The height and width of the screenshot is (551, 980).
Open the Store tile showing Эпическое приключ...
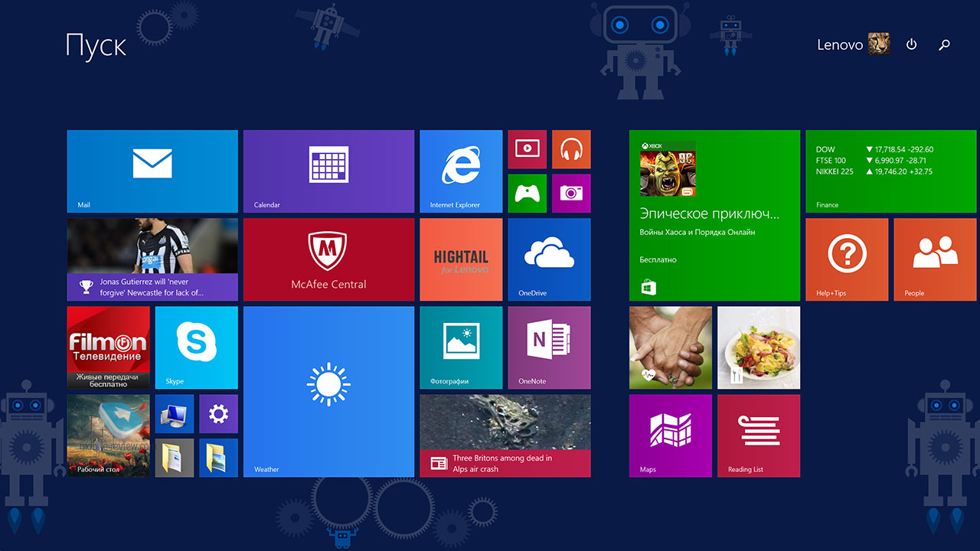click(x=714, y=216)
